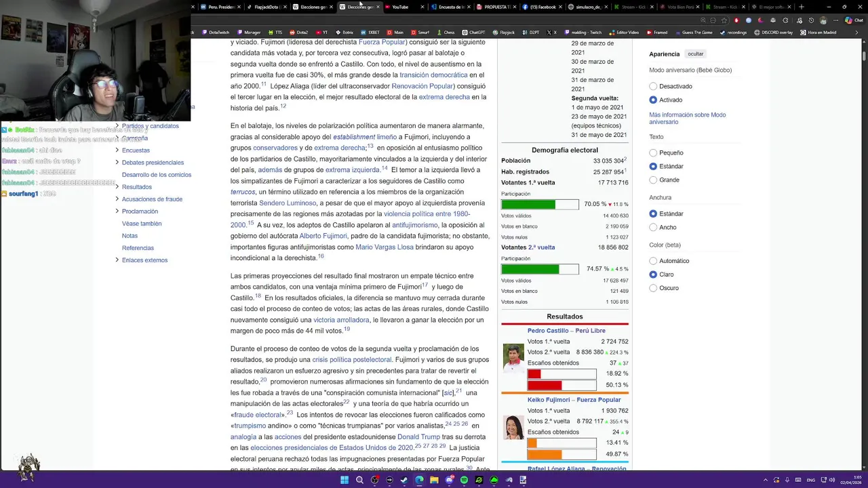Expand Acusaciones de fraude section arrow

[117, 199]
